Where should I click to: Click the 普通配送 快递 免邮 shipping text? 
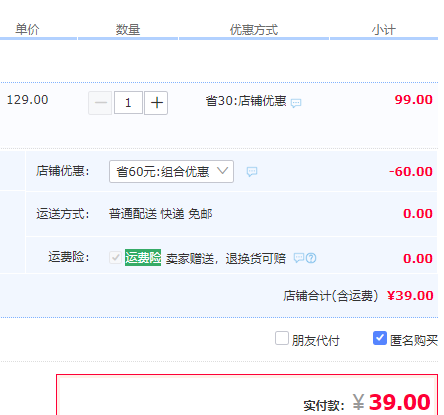coord(161,213)
